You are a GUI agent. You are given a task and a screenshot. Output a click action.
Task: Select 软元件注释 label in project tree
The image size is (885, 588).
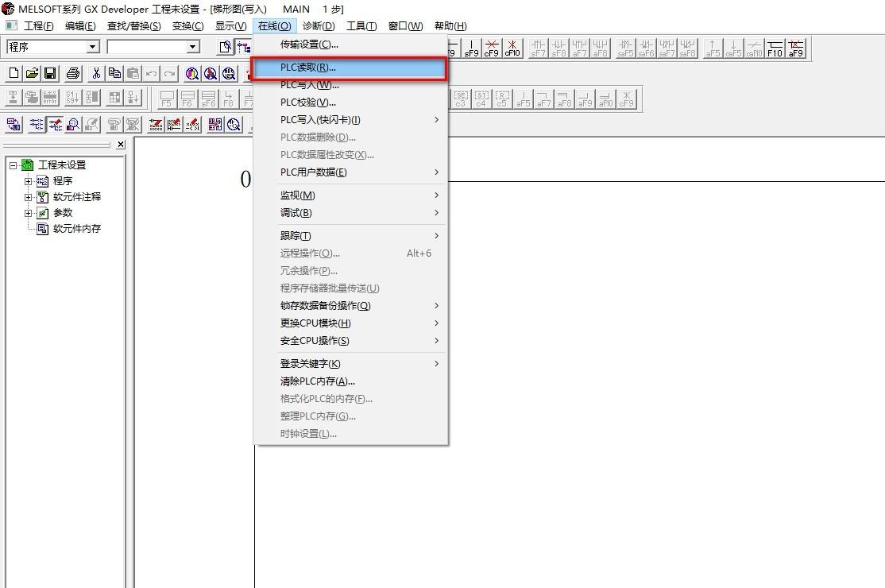click(77, 197)
